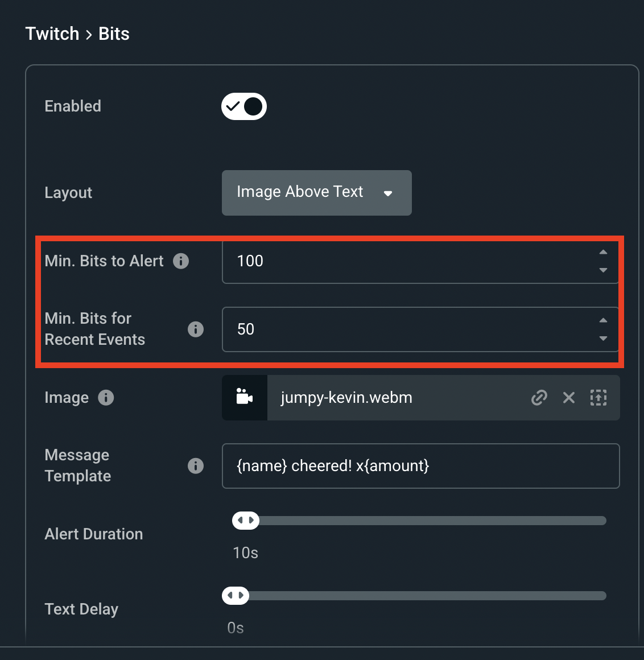Click the Message Template text field

(420, 466)
